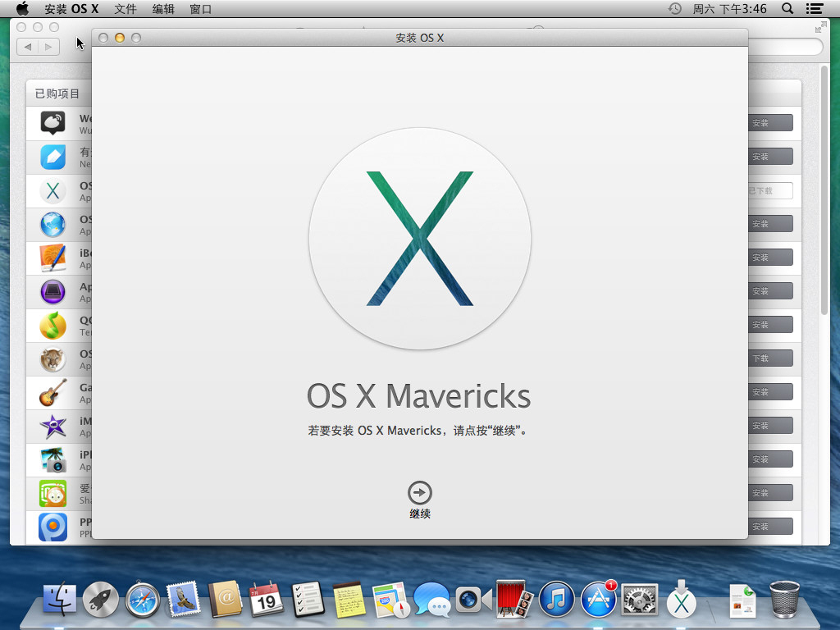The height and width of the screenshot is (630, 840).
Task: Toggle App Store window fullscreen arrows
Action: [x=820, y=27]
